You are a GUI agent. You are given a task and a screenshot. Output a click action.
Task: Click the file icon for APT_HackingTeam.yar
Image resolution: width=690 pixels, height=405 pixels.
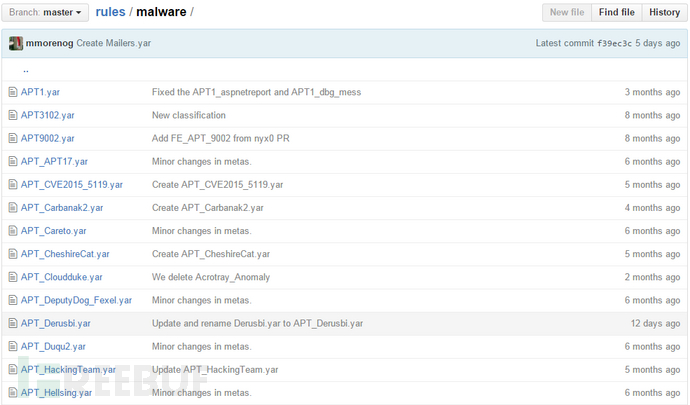point(13,369)
